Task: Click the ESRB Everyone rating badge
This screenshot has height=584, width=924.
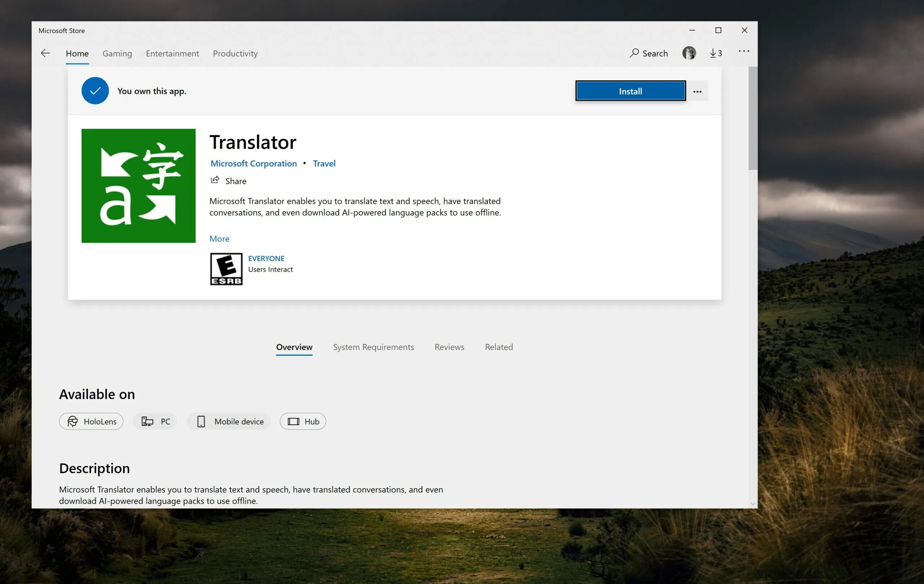Action: pos(226,269)
